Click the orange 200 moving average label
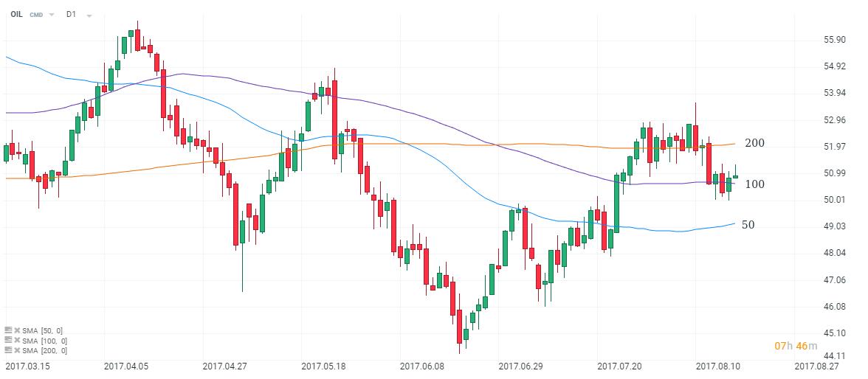The image size is (868, 379). click(x=754, y=143)
